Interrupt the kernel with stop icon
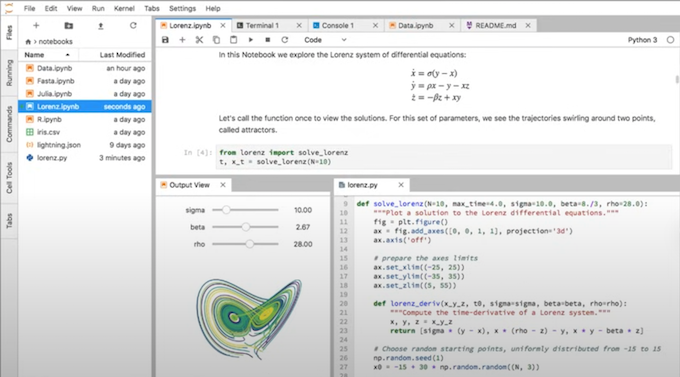680x377 pixels. click(268, 40)
